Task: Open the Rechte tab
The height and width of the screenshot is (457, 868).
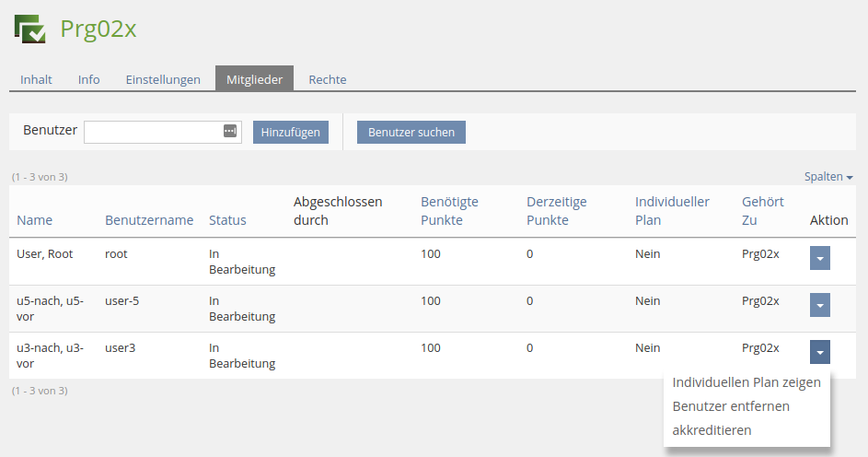Action: [327, 79]
